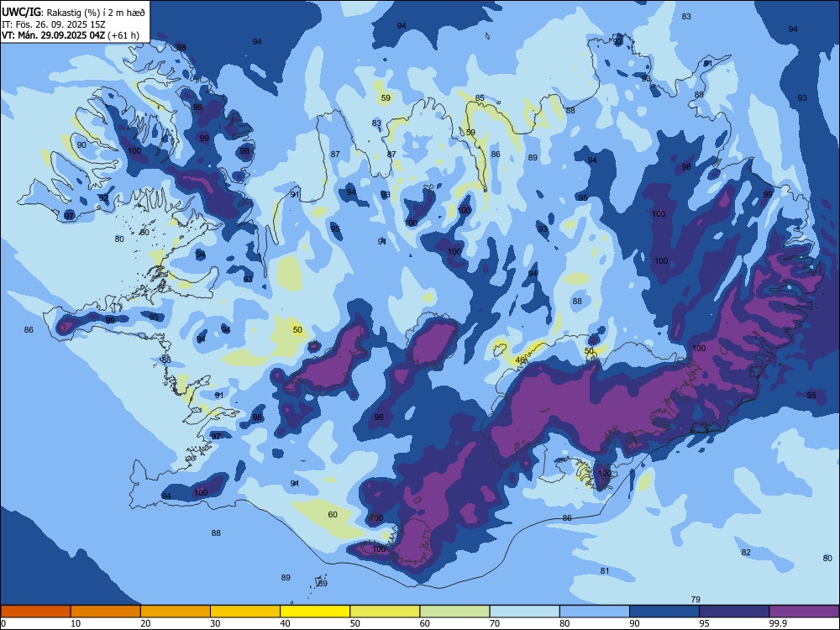The image size is (840, 630).
Task: Click the 90–95 dark blue legend swatch
Action: (x=664, y=612)
